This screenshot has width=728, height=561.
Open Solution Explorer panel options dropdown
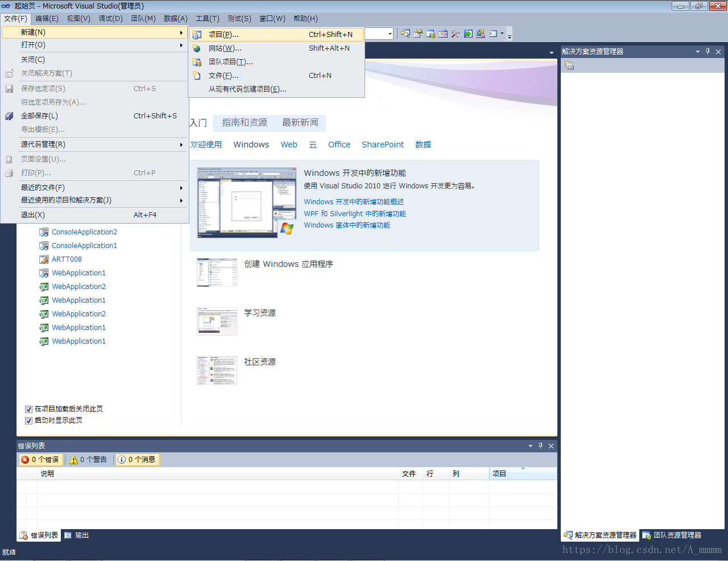[x=698, y=51]
